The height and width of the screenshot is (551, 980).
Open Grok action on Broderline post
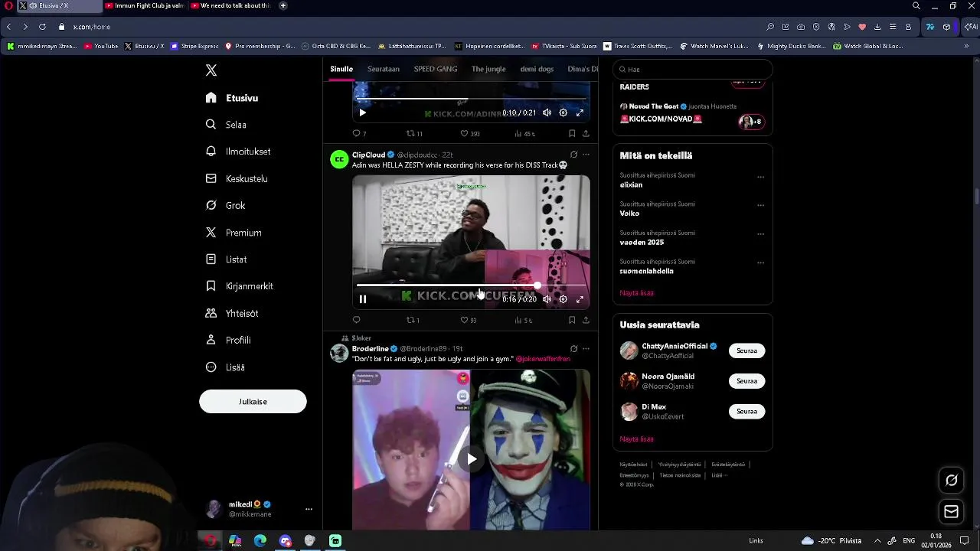573,349
